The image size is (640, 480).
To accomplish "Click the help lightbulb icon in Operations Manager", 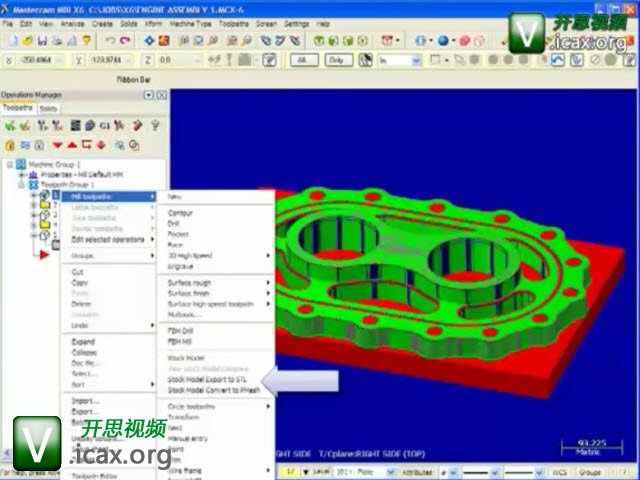I will pyautogui.click(x=155, y=126).
